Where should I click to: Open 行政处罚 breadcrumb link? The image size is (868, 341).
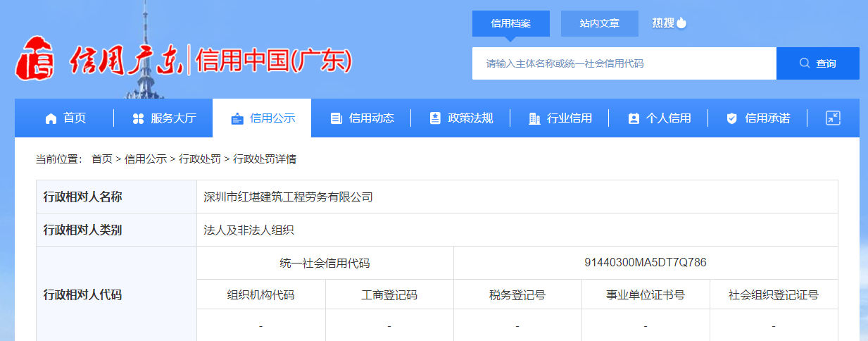200,159
